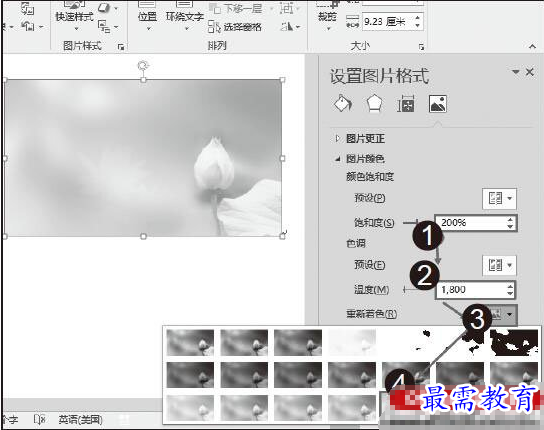Open the Wrap Text (环绕文字) menu
Screen dimensions: 544x430
185,16
